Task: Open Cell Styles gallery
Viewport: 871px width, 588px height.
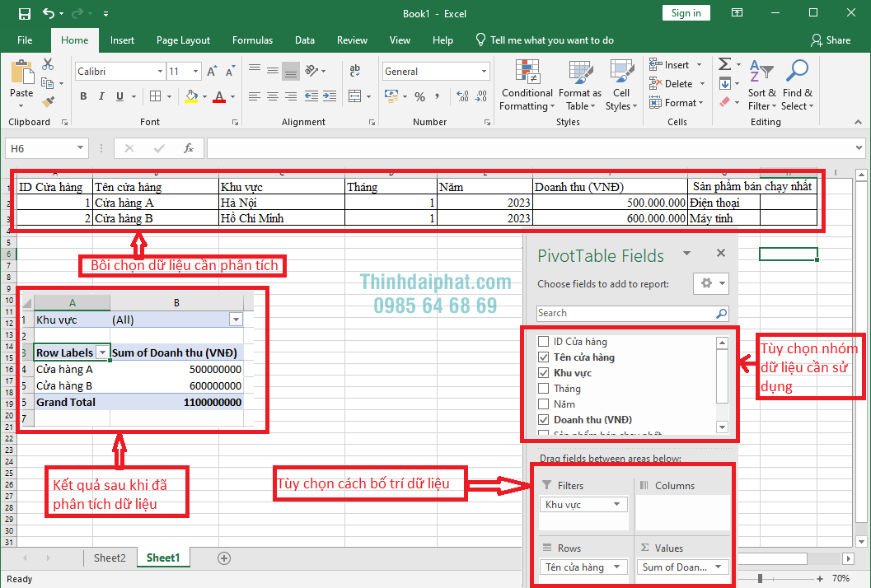Action: (621, 85)
